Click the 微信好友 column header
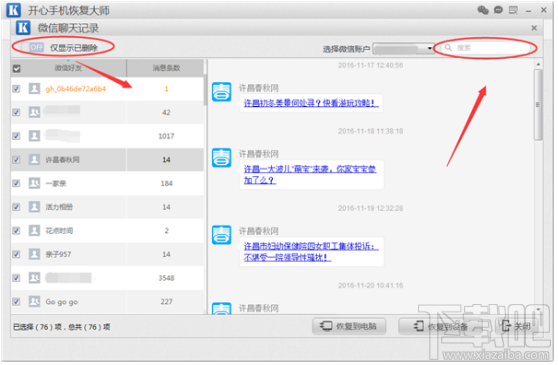558x365 pixels. tap(68, 68)
